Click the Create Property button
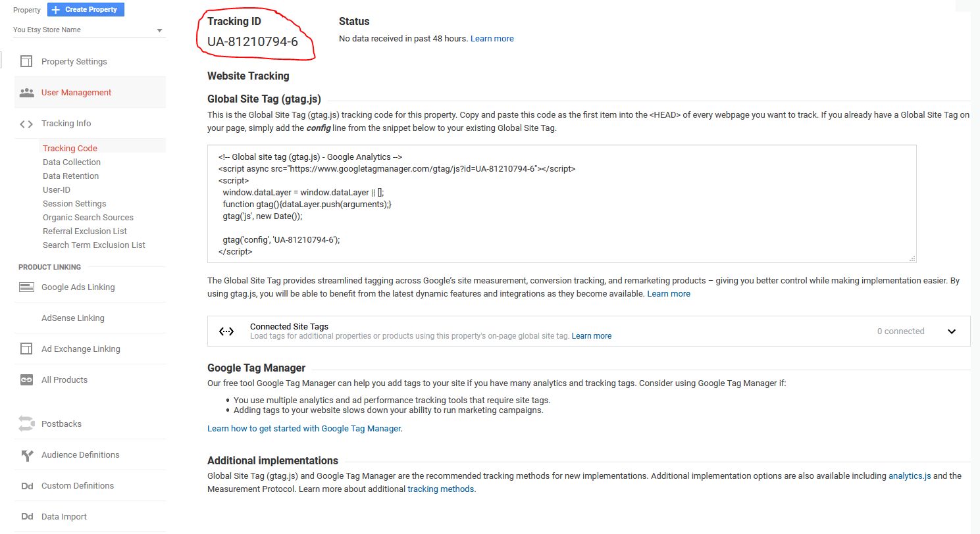This screenshot has height=534, width=980. coord(86,10)
